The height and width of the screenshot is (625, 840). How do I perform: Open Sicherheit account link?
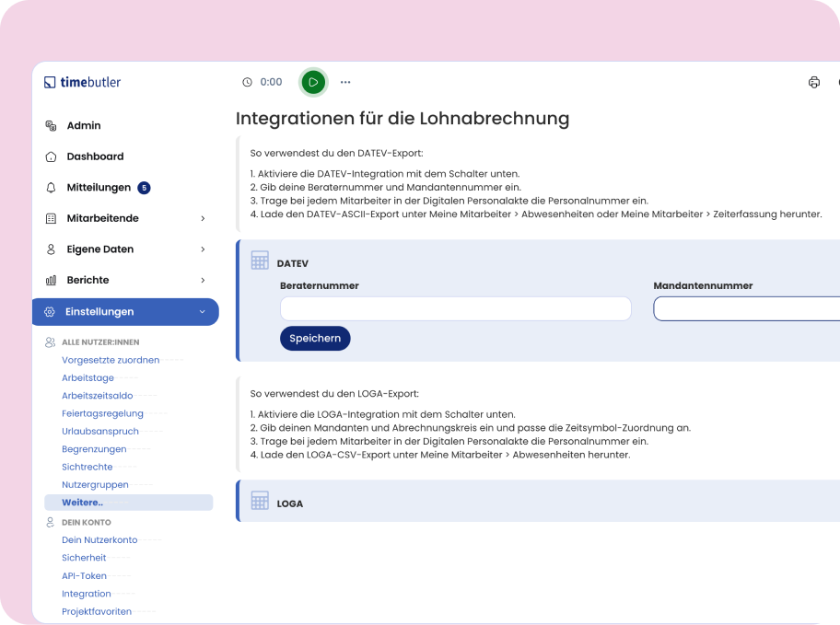click(84, 558)
